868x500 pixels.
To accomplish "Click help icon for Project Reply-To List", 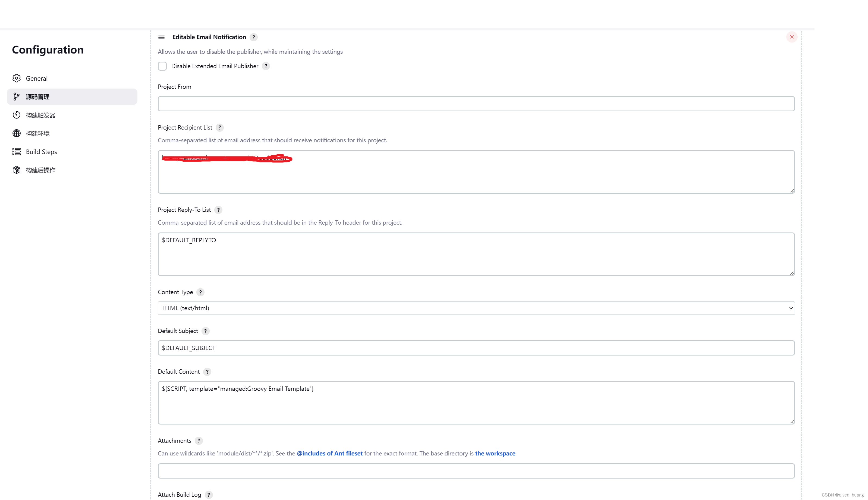I will point(218,210).
